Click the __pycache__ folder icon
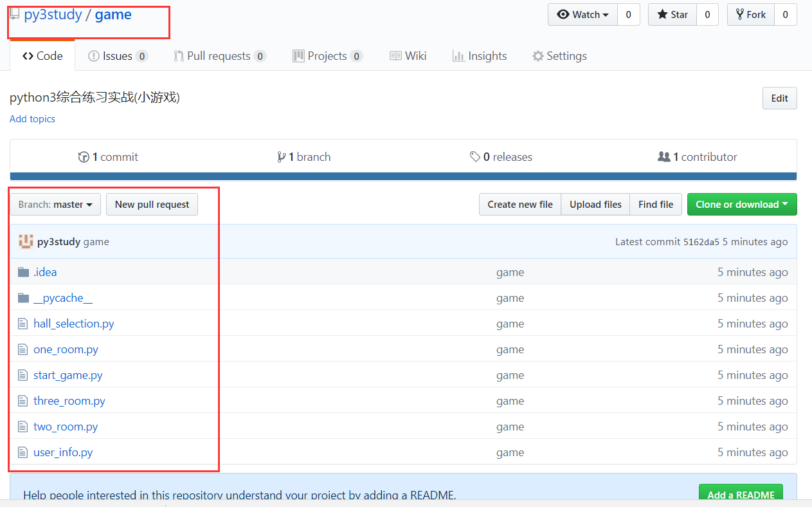812x507 pixels. click(x=24, y=298)
